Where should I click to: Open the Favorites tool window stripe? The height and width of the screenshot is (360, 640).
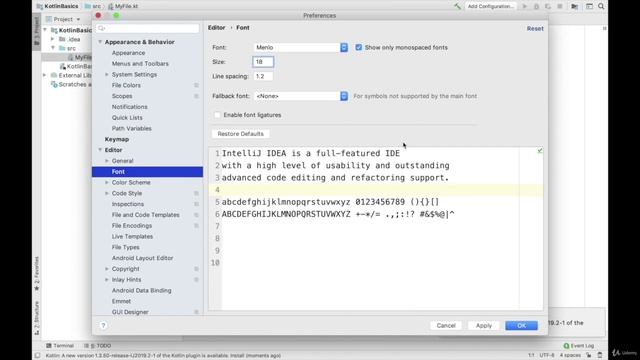[x=37, y=273]
